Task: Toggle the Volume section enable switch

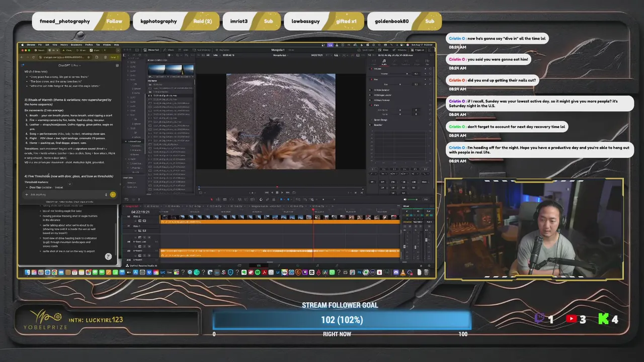Action: (x=371, y=69)
